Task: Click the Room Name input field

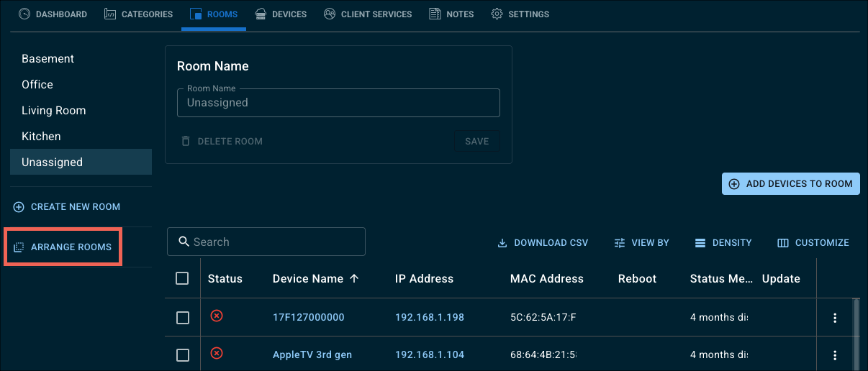Action: point(338,103)
